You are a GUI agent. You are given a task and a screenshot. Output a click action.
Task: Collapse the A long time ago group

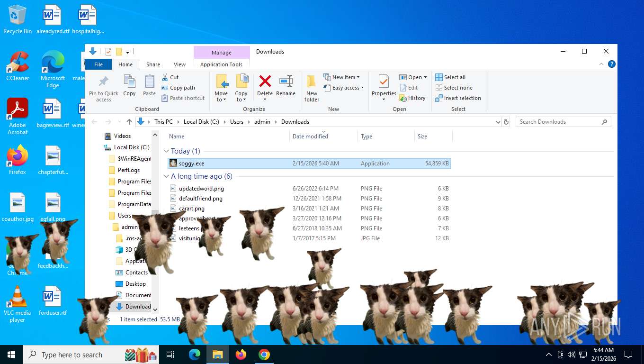(166, 176)
